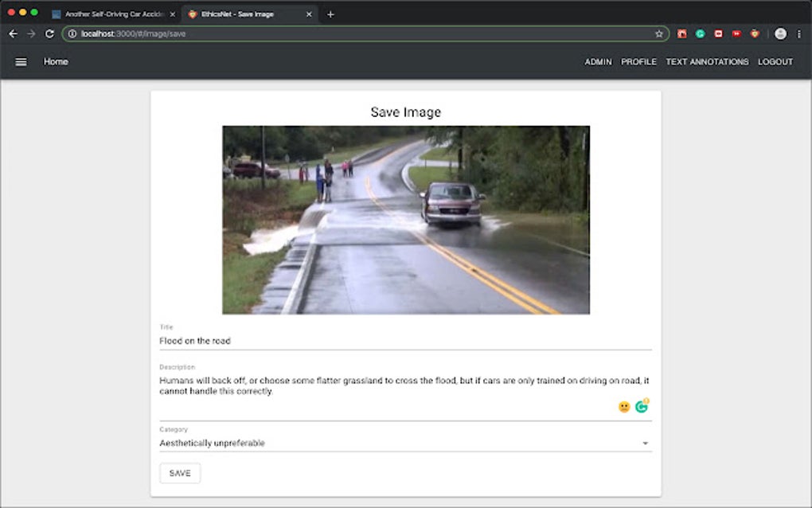Click the flooded road image thumbnail
The height and width of the screenshot is (508, 812).
click(404, 220)
